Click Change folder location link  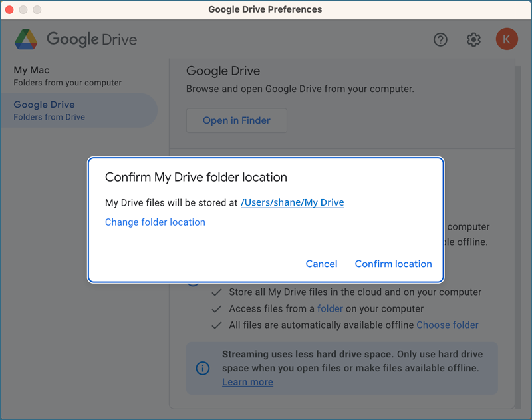[155, 222]
